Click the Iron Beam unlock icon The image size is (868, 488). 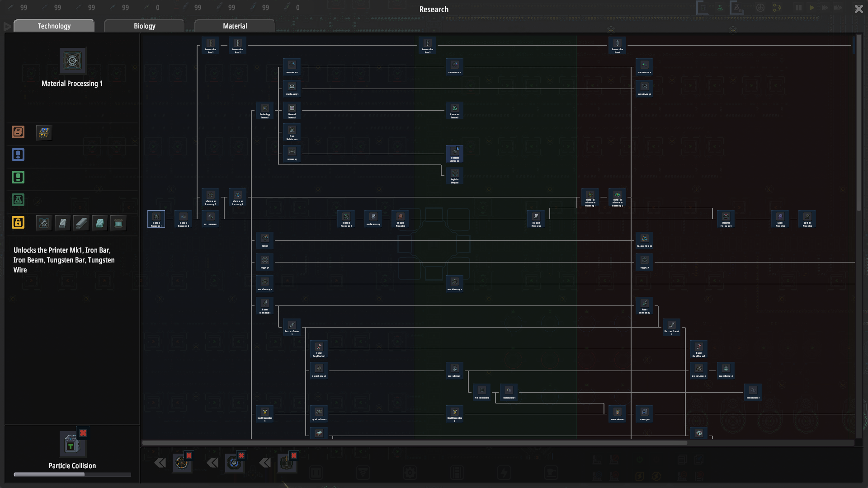81,223
